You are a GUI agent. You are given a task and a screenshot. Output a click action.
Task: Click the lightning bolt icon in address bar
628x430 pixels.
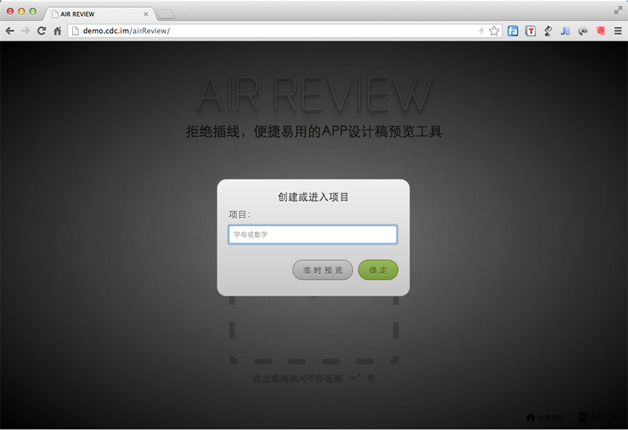(481, 31)
